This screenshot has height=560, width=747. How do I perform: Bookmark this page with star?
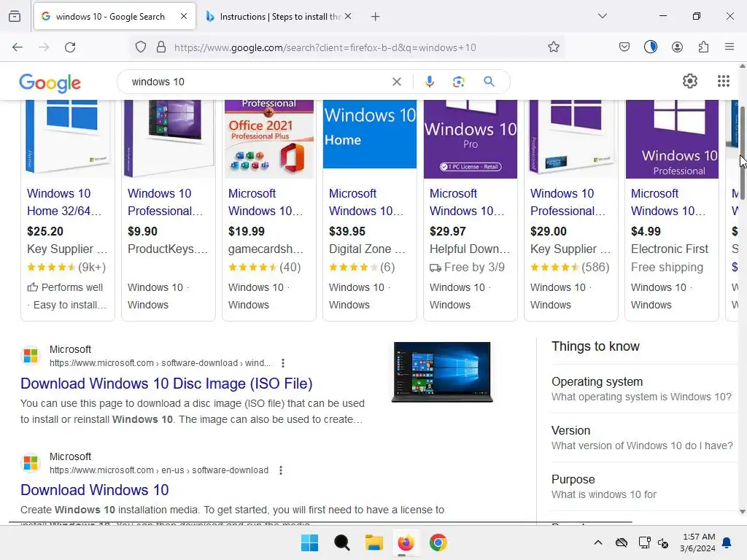[553, 47]
